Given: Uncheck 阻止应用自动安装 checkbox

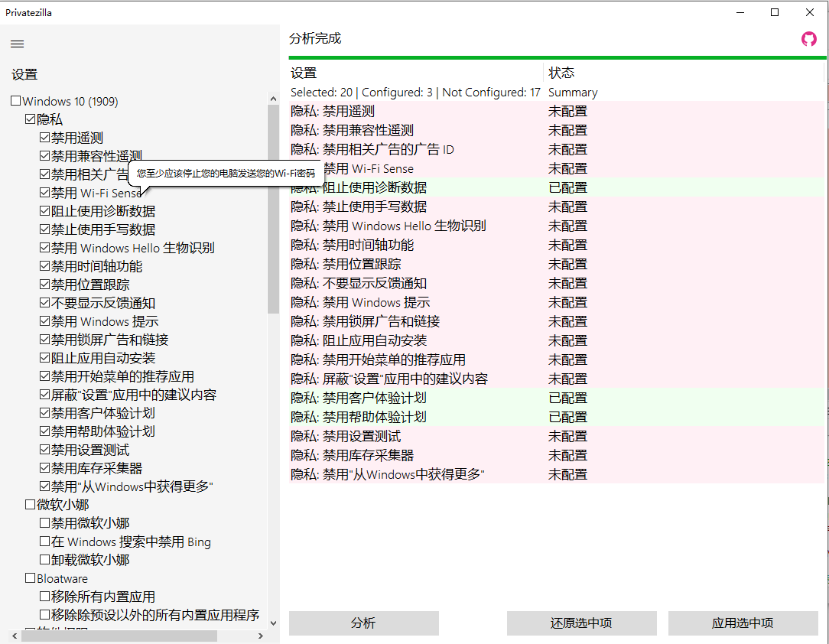Looking at the screenshot, I should click(x=45, y=358).
